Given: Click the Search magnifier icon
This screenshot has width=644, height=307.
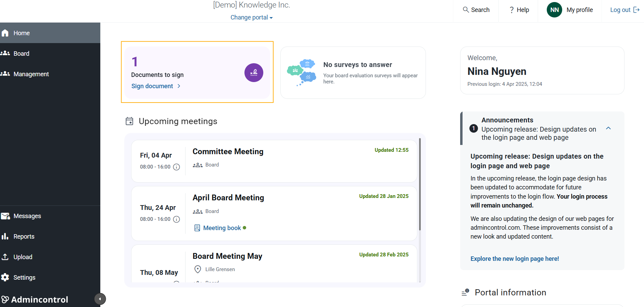Looking at the screenshot, I should (x=466, y=10).
